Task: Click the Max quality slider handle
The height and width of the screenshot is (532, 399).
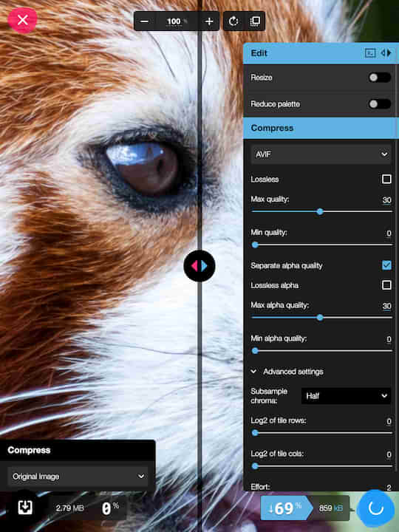Action: click(x=320, y=212)
